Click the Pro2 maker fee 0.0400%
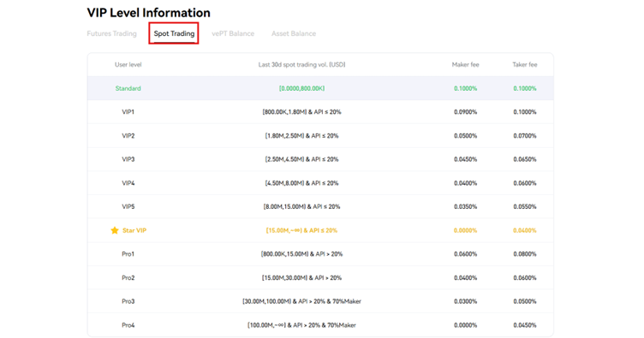 465,278
